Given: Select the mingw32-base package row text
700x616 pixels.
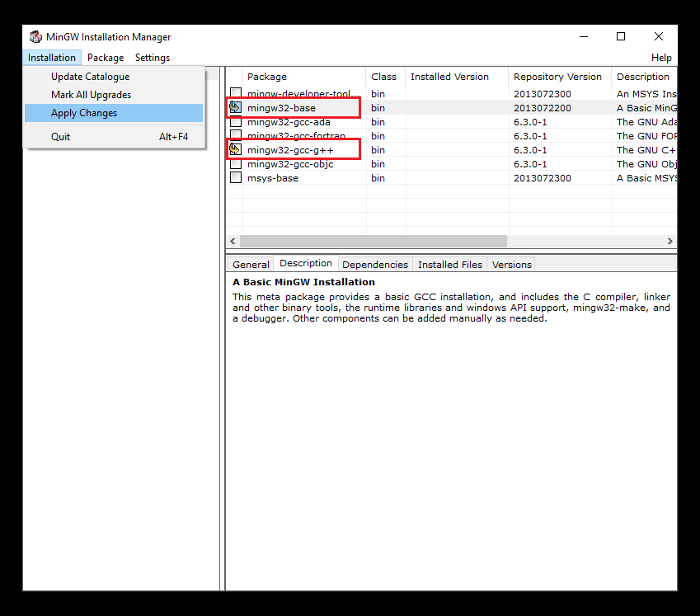Looking at the screenshot, I should click(281, 107).
